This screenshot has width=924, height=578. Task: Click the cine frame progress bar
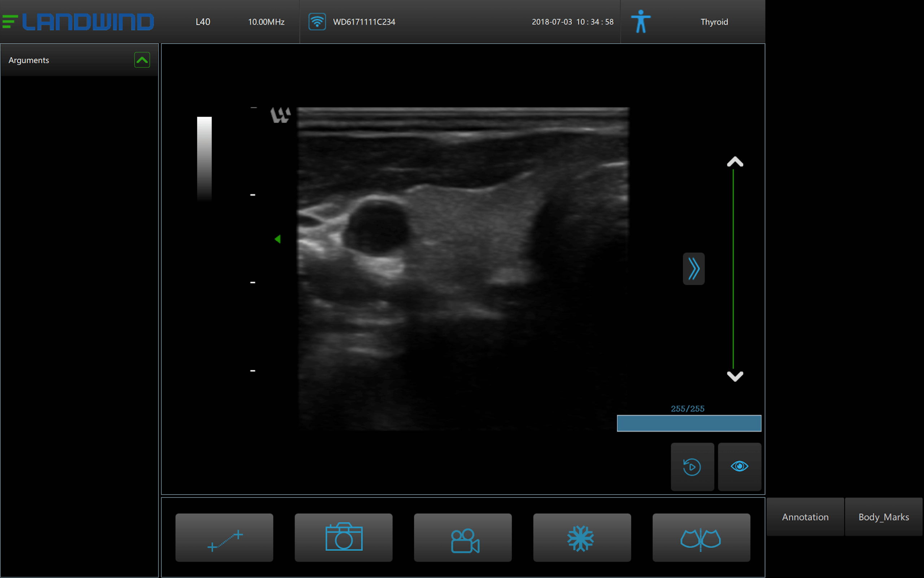(689, 423)
